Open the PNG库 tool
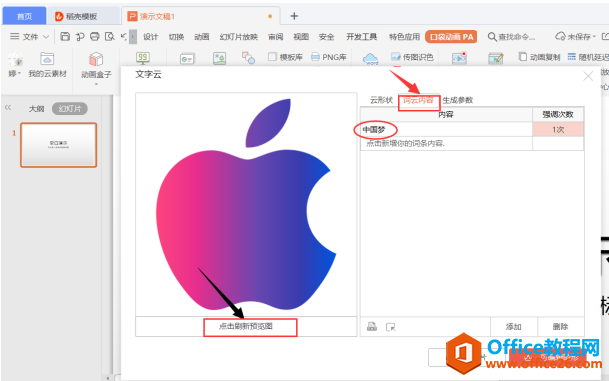 pyautogui.click(x=329, y=57)
